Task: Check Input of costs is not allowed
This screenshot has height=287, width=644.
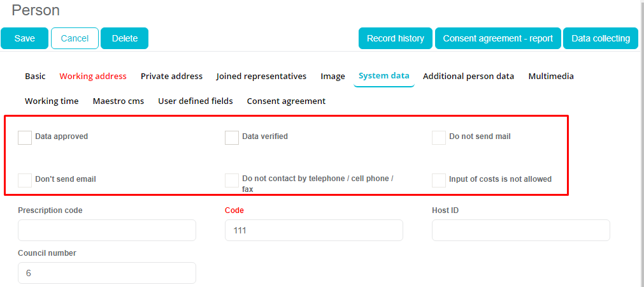Action: click(439, 180)
